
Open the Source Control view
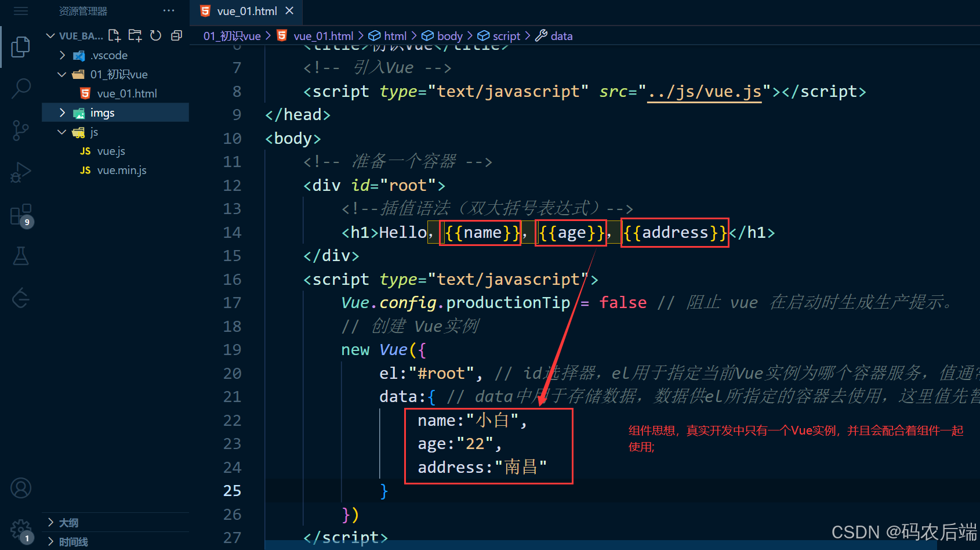coord(21,131)
